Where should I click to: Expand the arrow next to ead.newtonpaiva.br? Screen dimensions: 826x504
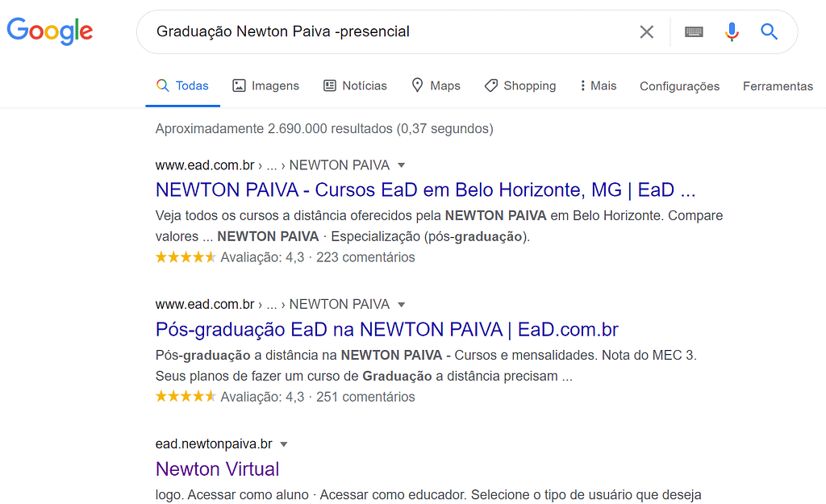pos(284,444)
